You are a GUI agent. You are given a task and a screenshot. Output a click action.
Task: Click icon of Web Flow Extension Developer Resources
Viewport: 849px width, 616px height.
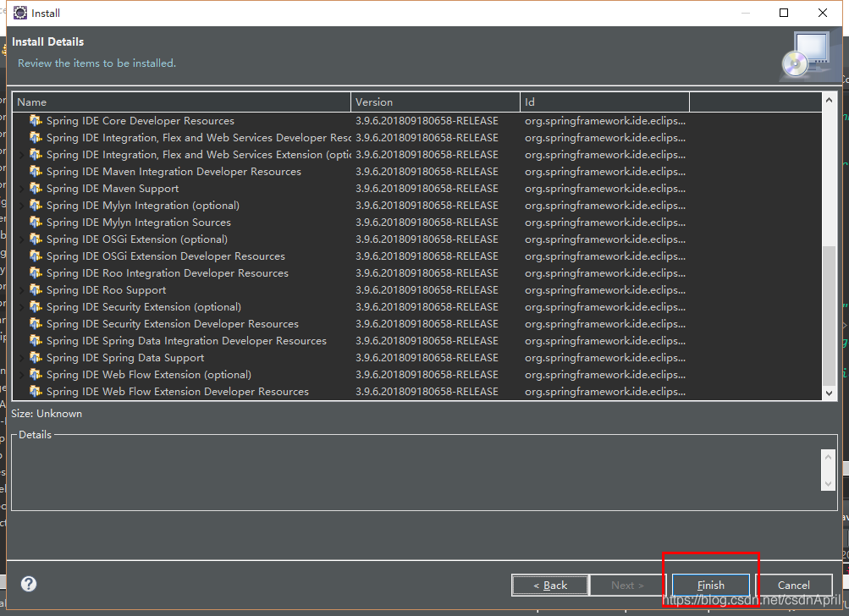pyautogui.click(x=36, y=391)
